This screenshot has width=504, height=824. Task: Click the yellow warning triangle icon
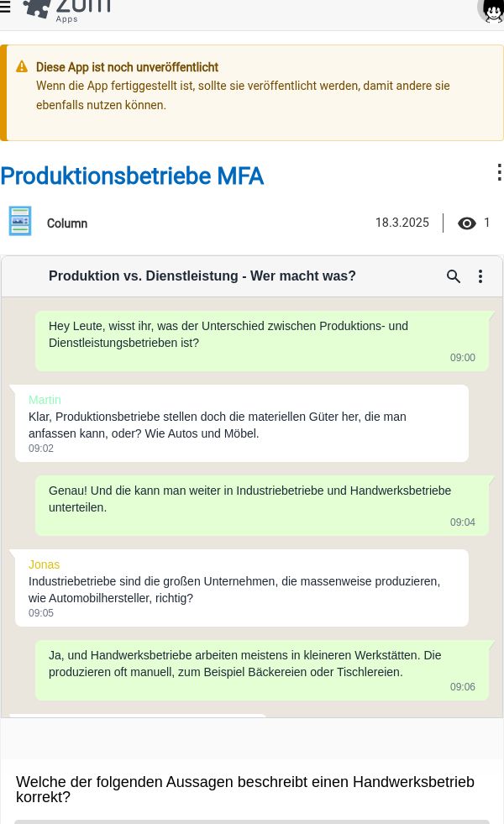tap(22, 66)
